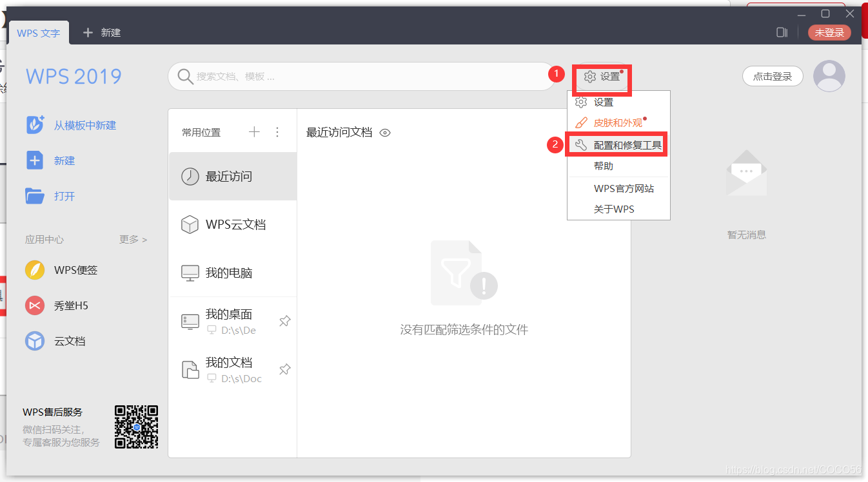Click the 搜索文档、模板 search field
Screen dimensions: 868x482
[x=361, y=77]
